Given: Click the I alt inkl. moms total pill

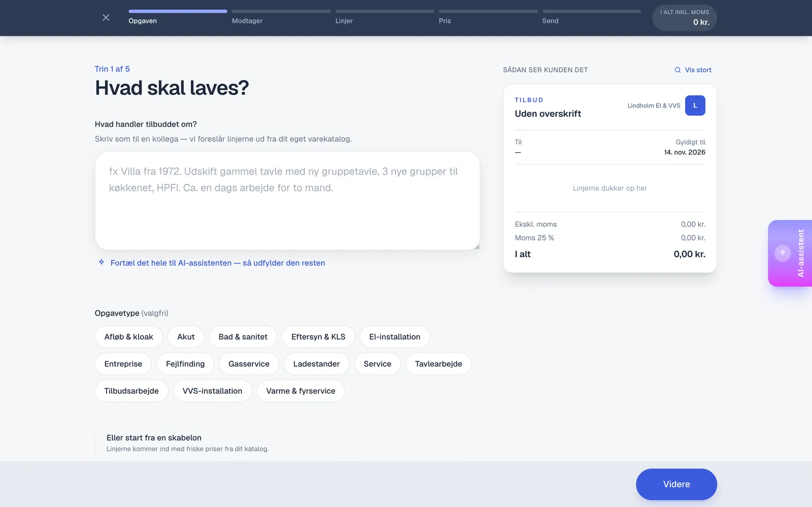Looking at the screenshot, I should click(x=684, y=18).
